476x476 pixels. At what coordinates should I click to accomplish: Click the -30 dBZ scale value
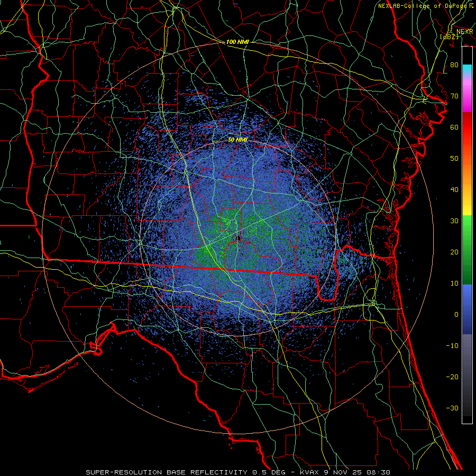[452, 408]
